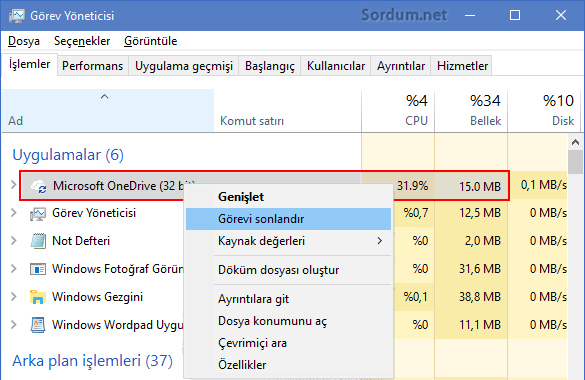Screen dimensions: 585x380
Task: Switch to the Performans tab
Action: pyautogui.click(x=93, y=66)
